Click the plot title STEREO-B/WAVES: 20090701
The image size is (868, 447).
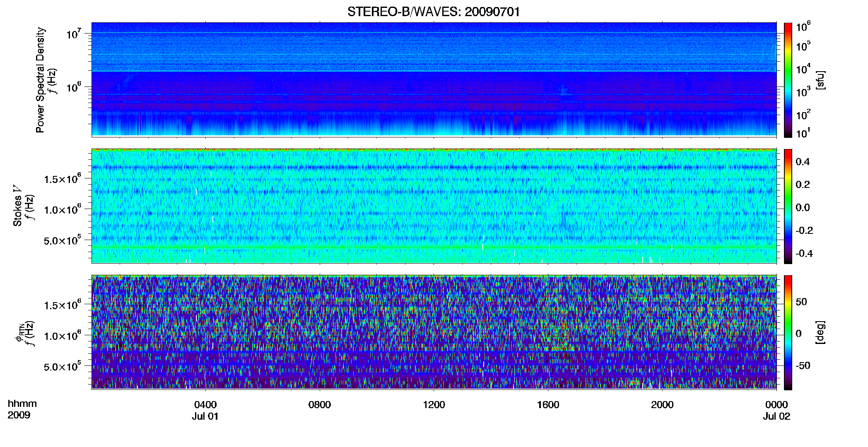[434, 12]
